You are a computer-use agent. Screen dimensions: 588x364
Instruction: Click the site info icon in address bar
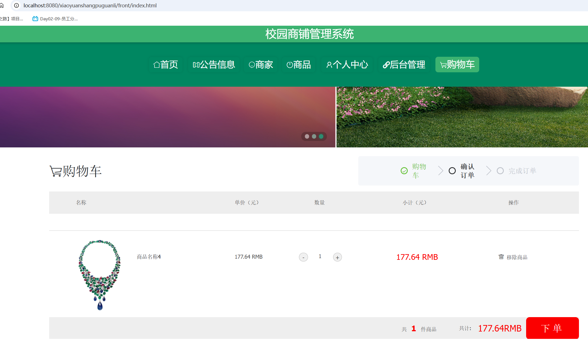[x=16, y=5]
